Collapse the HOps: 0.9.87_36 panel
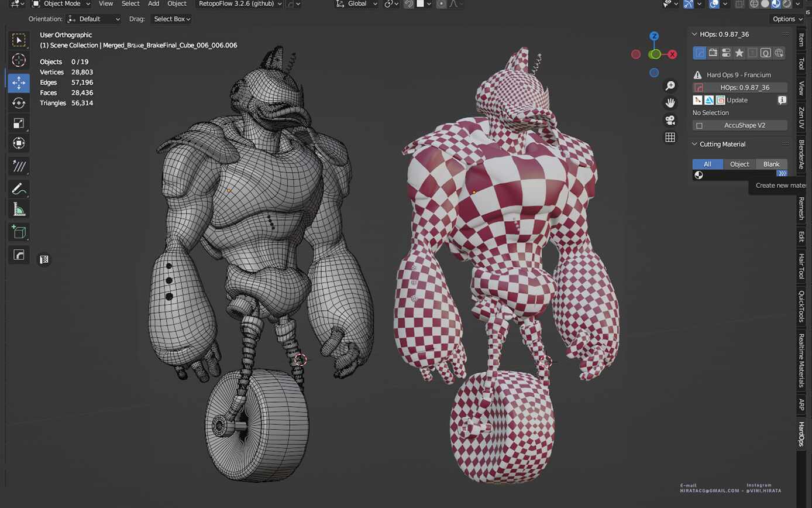The width and height of the screenshot is (812, 508). point(694,35)
